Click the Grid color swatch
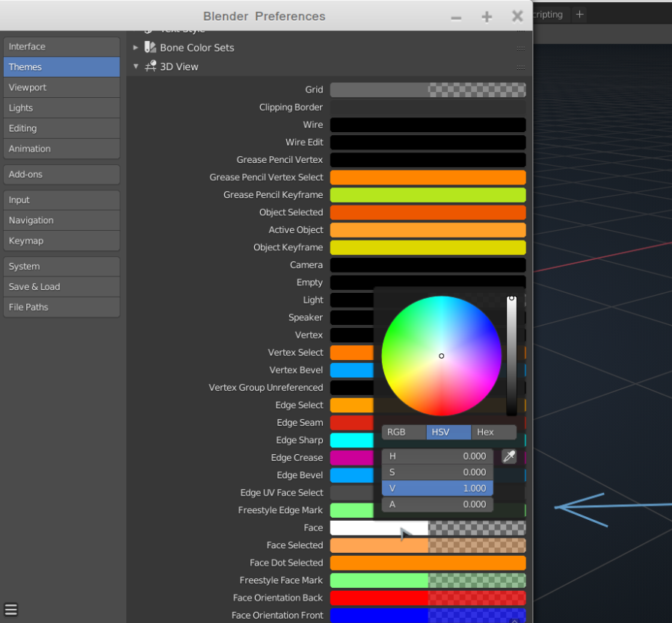 point(428,90)
